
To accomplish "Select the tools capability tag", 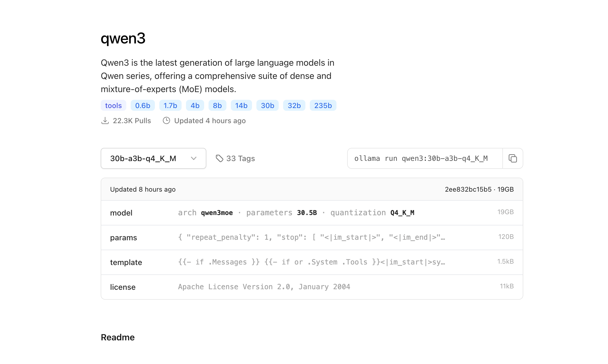I will click(x=113, y=106).
